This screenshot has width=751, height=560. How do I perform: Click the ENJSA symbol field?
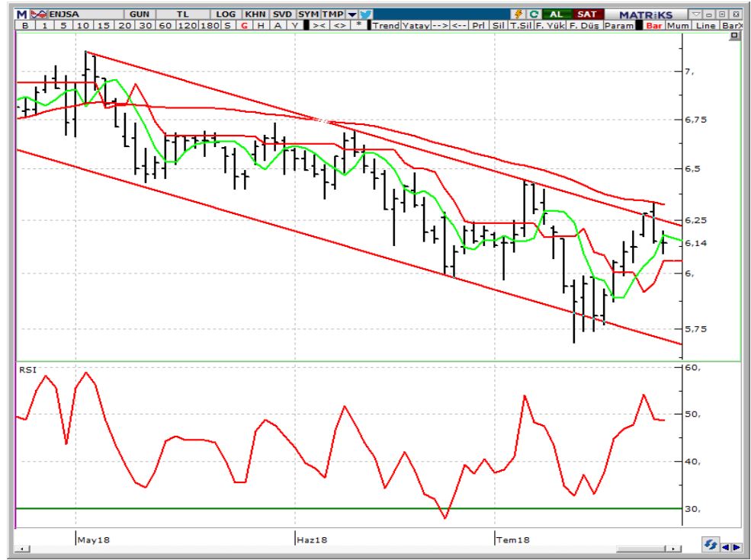click(x=85, y=14)
